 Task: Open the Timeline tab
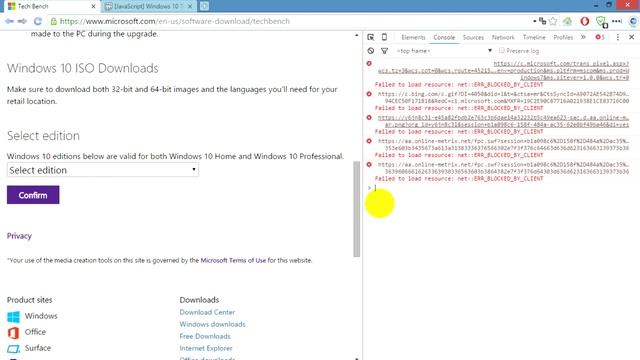534,37
